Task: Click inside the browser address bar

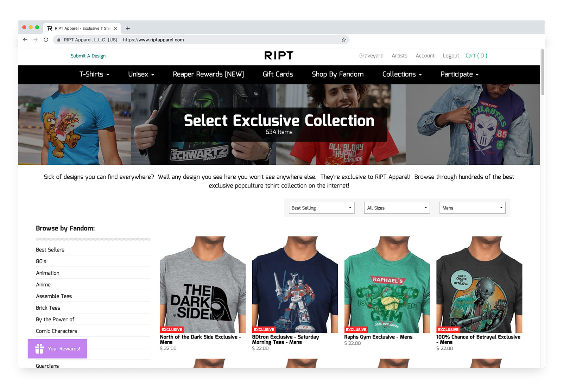Action: pyautogui.click(x=211, y=40)
